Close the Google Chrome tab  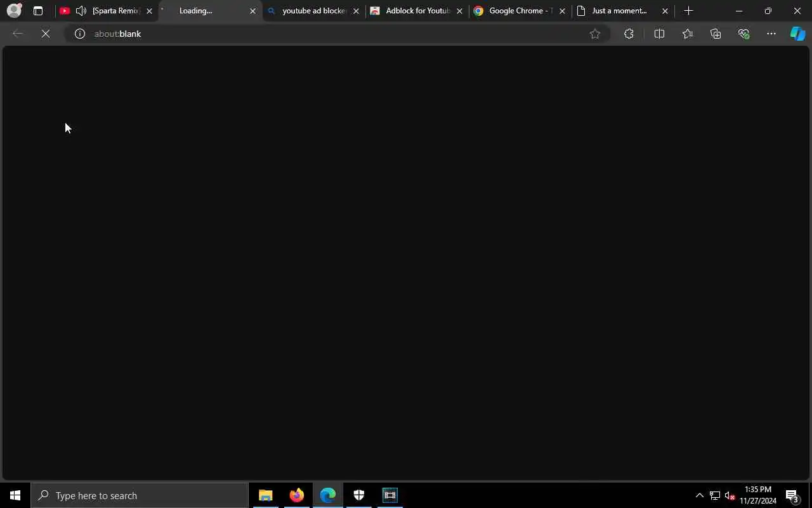(x=562, y=11)
